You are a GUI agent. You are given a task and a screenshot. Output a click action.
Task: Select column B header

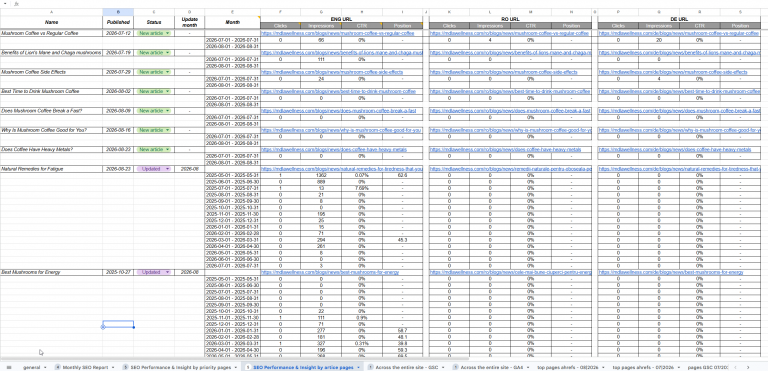coord(118,12)
